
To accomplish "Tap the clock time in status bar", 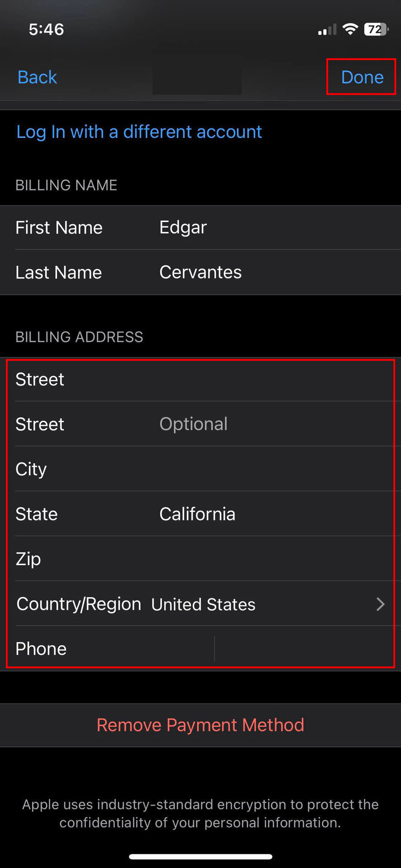I will click(x=46, y=29).
